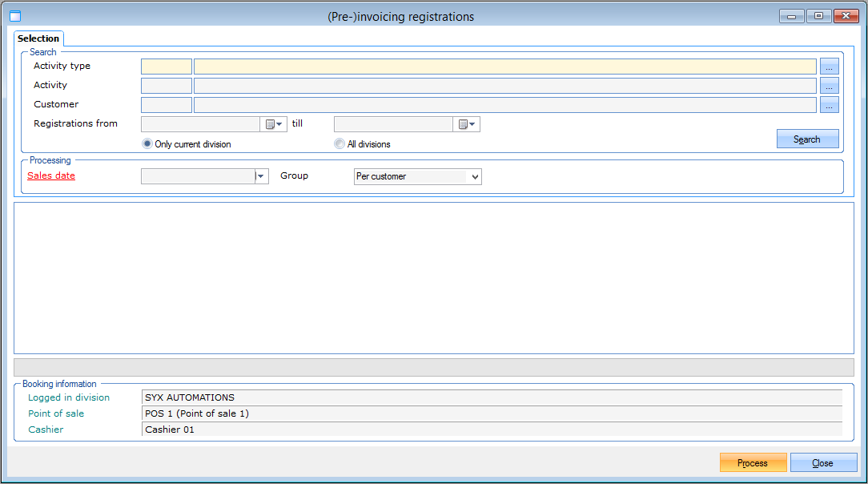This screenshot has height=484, width=868.
Task: Expand the Sales date dropdown arrow
Action: click(x=261, y=176)
